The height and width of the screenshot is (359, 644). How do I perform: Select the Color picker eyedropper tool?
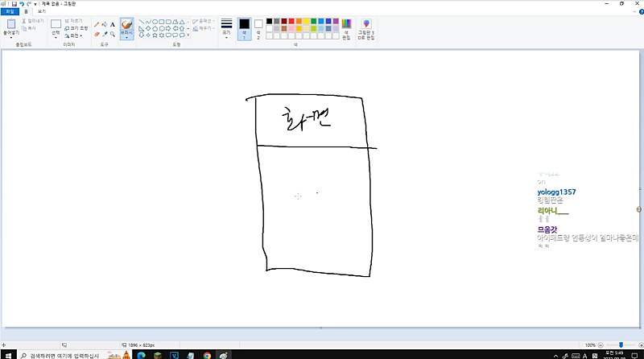tap(105, 34)
